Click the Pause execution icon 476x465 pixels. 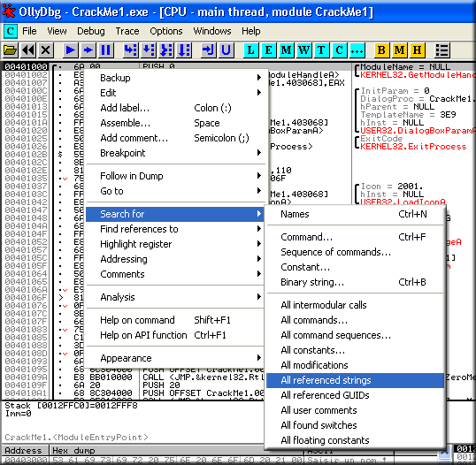pos(105,50)
